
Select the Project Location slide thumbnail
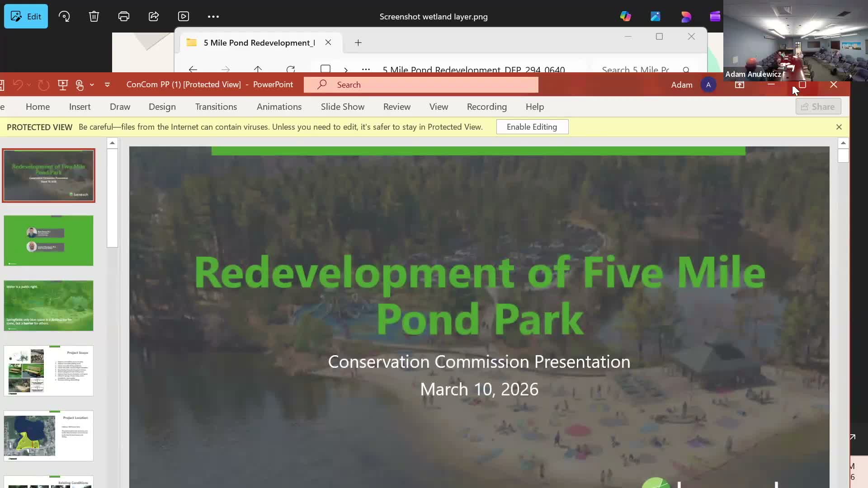click(48, 436)
